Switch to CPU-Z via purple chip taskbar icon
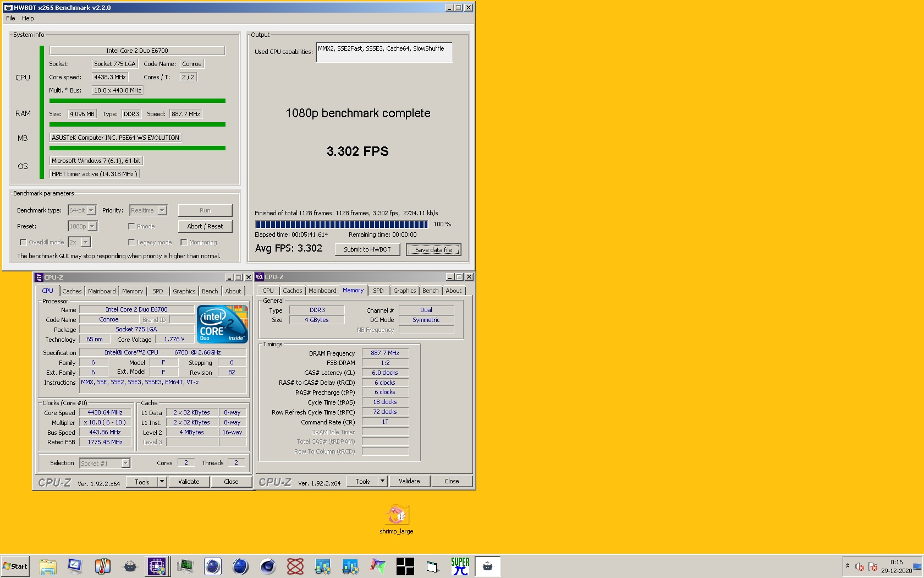Viewport: 924px width, 578px height. [x=157, y=566]
